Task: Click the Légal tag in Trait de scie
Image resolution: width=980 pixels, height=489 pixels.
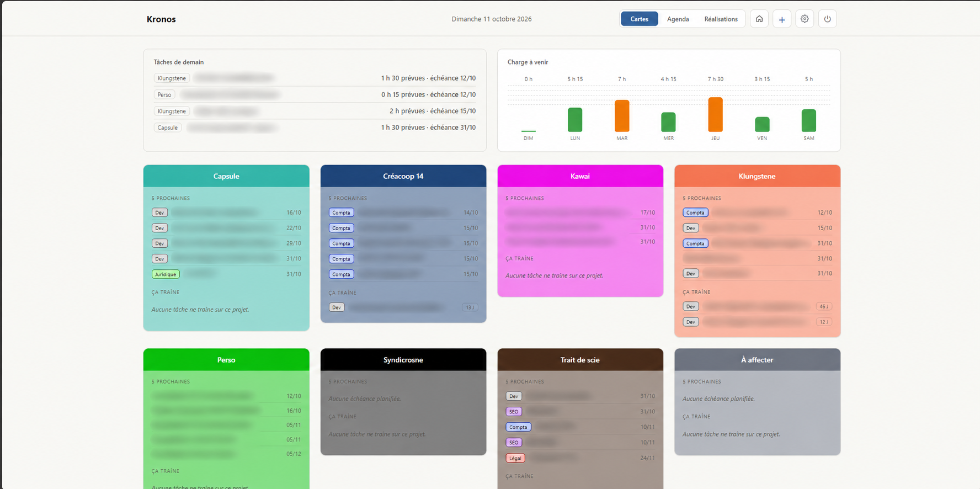Action: pos(515,458)
